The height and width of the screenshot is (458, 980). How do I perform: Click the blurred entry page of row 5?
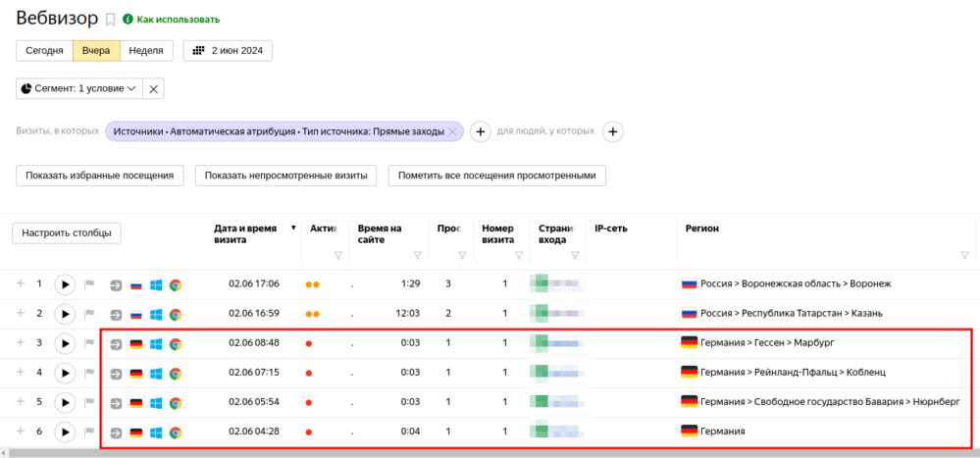(x=557, y=402)
